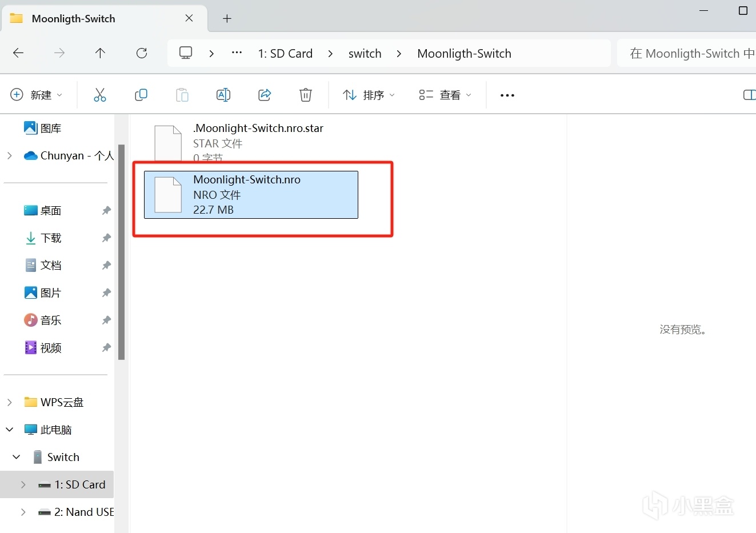Collapse the Switch device tree node
The width and height of the screenshot is (756, 533).
click(17, 457)
